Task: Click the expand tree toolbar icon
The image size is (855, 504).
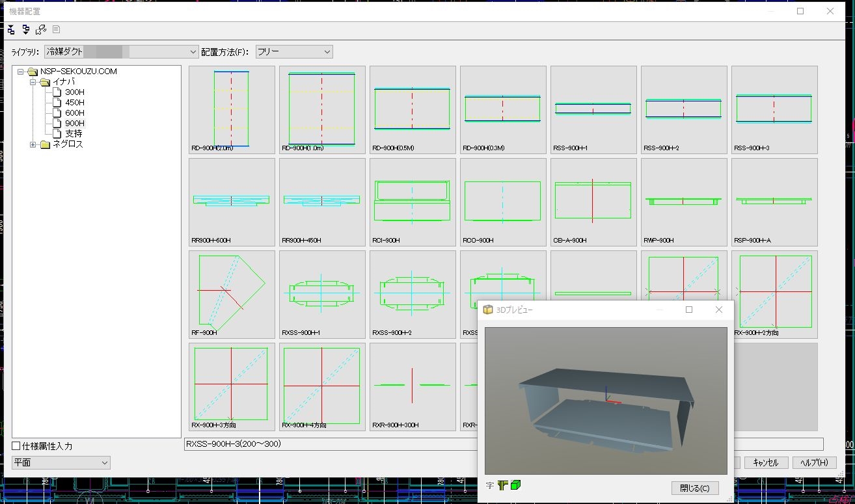Action: pos(26,29)
